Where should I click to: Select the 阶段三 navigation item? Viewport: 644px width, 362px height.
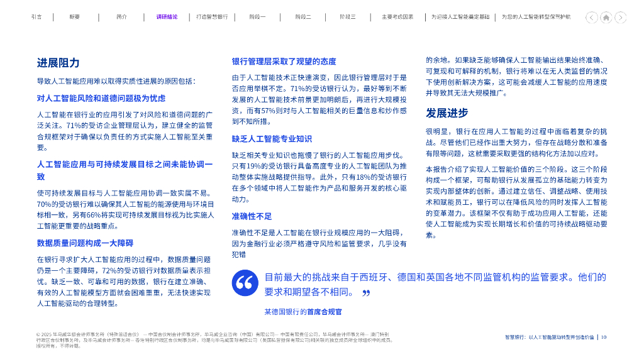347,17
